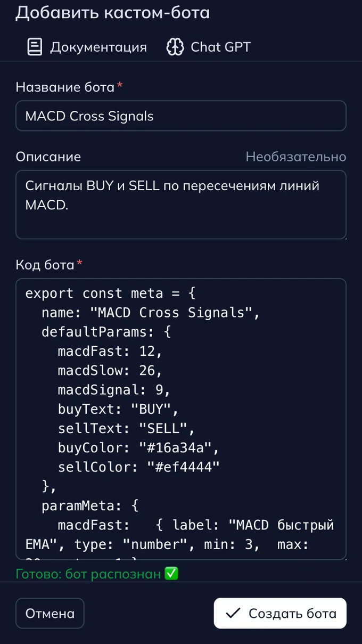Image resolution: width=362 pixels, height=644 pixels.
Task: Click the Код бота field label
Action: point(45,264)
